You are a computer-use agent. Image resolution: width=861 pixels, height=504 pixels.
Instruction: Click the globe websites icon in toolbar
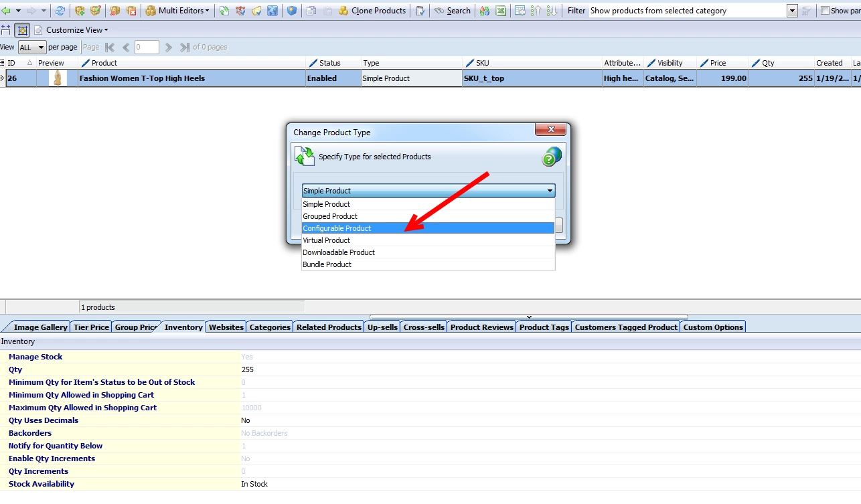(x=272, y=11)
